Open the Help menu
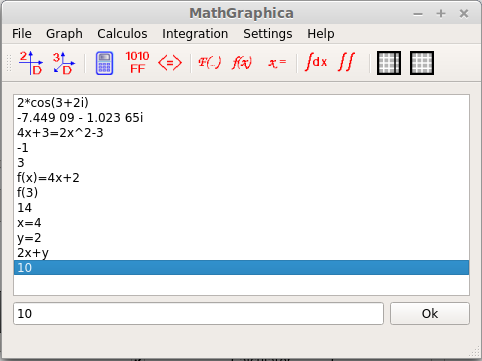This screenshot has height=361, width=482. click(321, 34)
